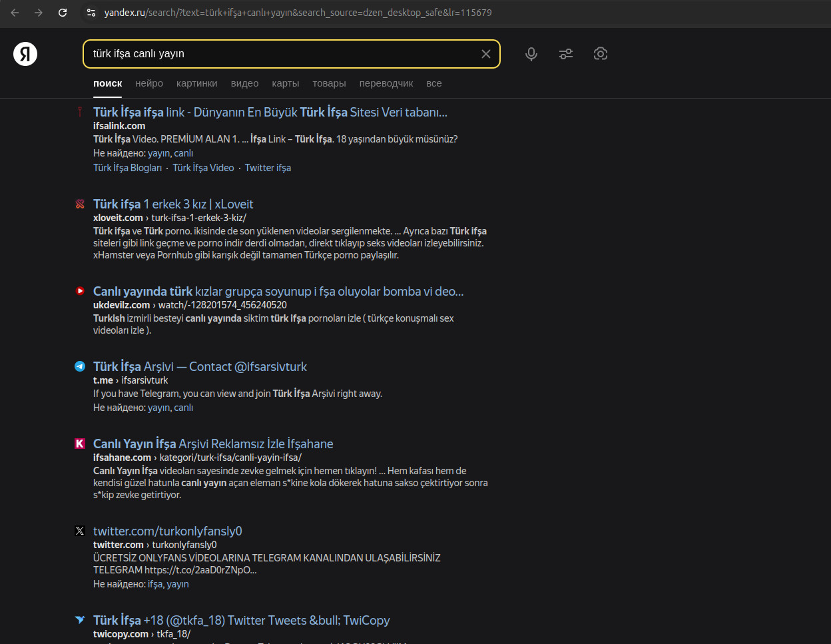Reload the current page

pos(63,13)
